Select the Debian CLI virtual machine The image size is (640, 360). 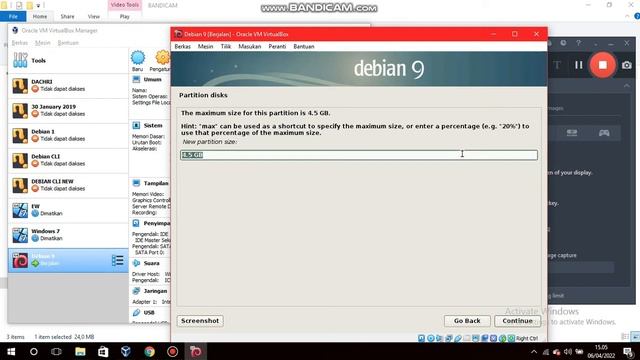[68, 160]
